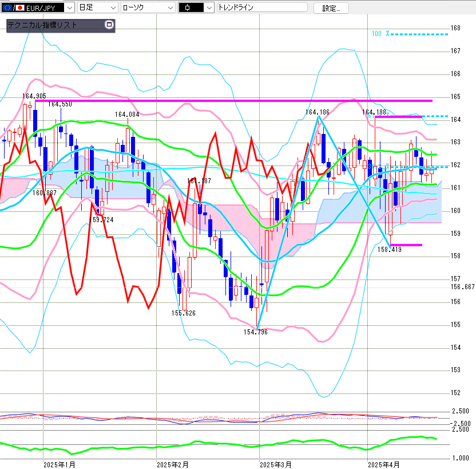Click the 1.000 indicator scale label
Viewport: 476px width, 469px height.
(x=461, y=458)
